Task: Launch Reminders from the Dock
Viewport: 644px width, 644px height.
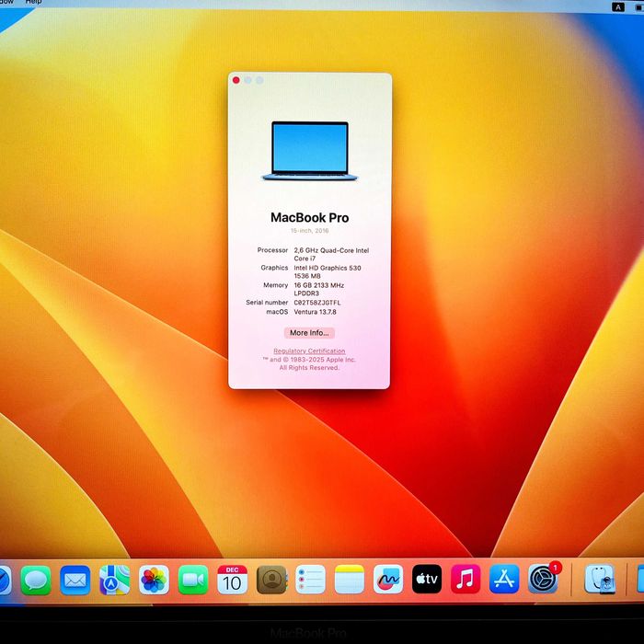Action: point(311,580)
